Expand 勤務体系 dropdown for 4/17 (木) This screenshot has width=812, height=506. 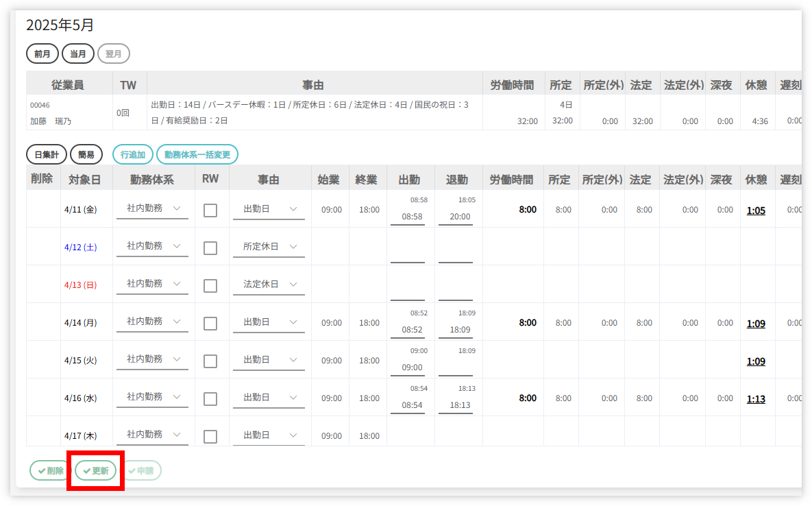point(152,435)
